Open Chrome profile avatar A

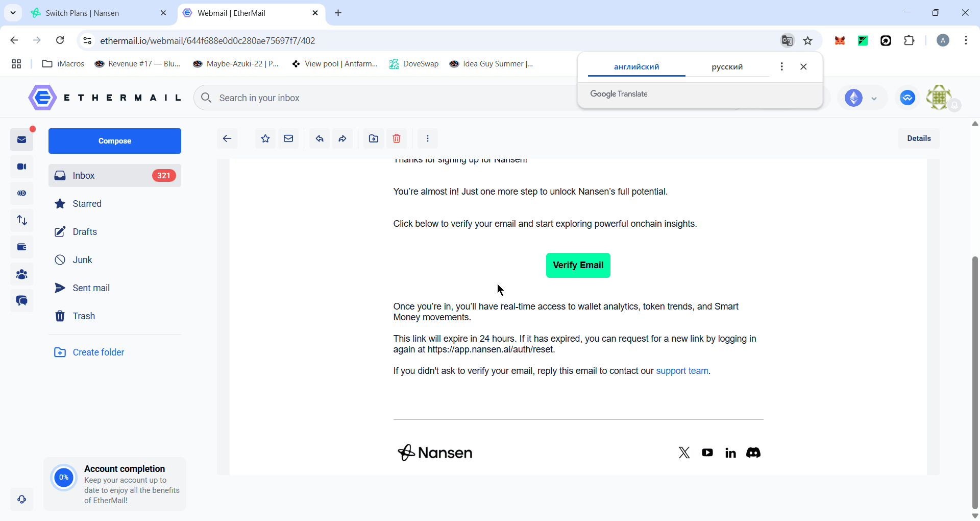click(943, 40)
